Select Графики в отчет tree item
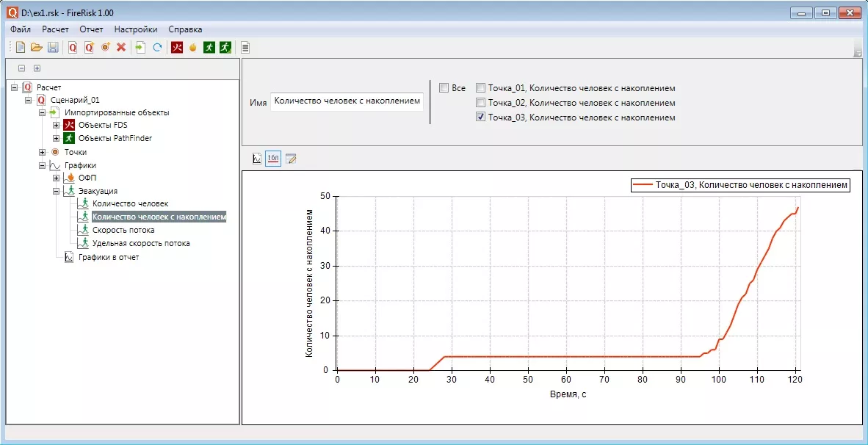 tap(108, 258)
